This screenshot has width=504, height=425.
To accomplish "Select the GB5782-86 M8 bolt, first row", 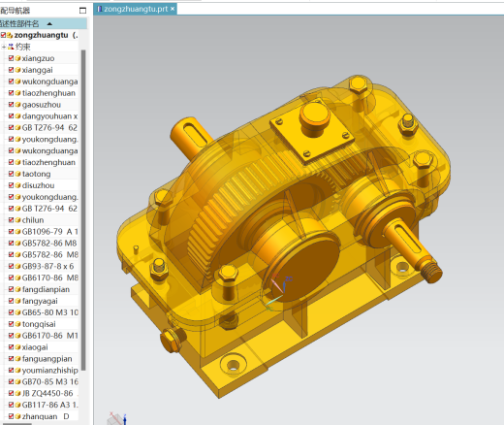I will [x=49, y=244].
